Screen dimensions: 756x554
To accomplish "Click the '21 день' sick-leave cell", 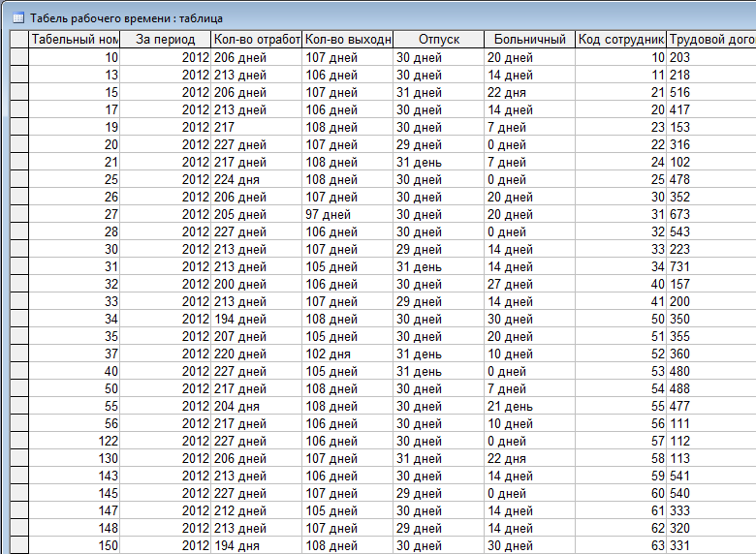I will (x=530, y=406).
